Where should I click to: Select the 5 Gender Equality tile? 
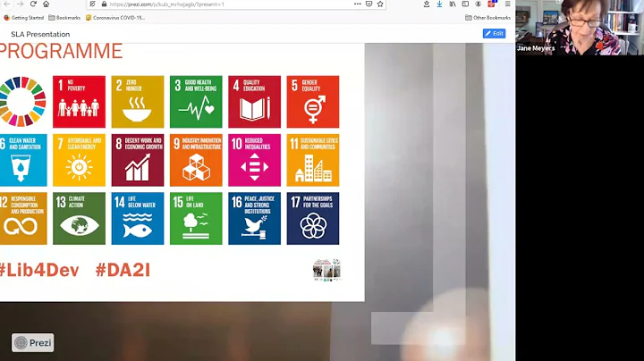coord(313,102)
